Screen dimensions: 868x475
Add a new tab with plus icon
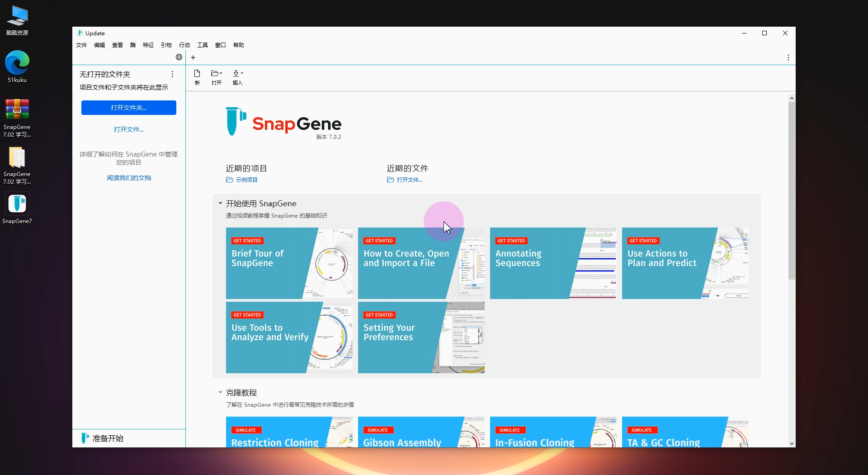pos(193,57)
